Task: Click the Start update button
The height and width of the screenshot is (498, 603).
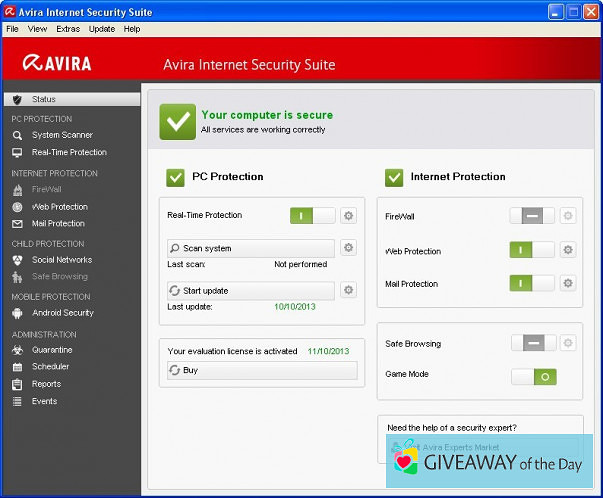Action: click(x=250, y=290)
